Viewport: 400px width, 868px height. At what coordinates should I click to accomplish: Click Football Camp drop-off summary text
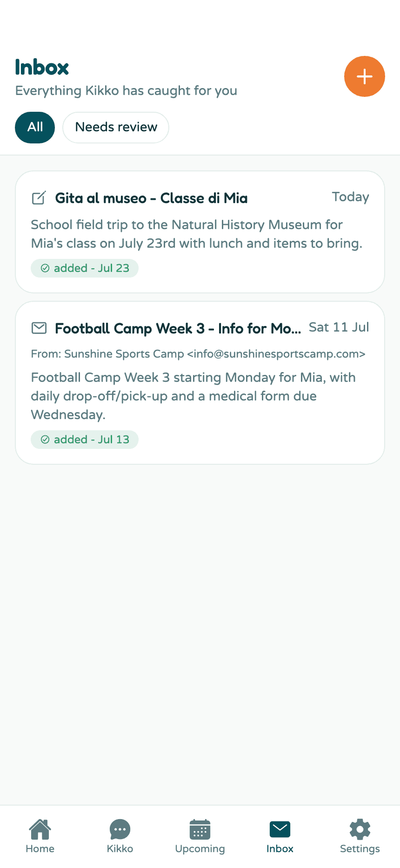pos(193,396)
